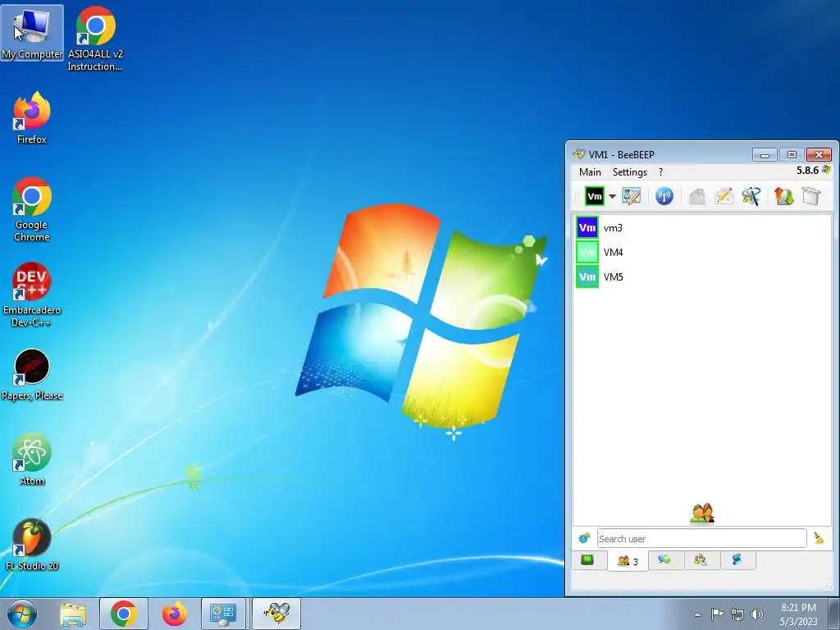
Task: Click the version 5.8.6 label
Action: pyautogui.click(x=807, y=171)
